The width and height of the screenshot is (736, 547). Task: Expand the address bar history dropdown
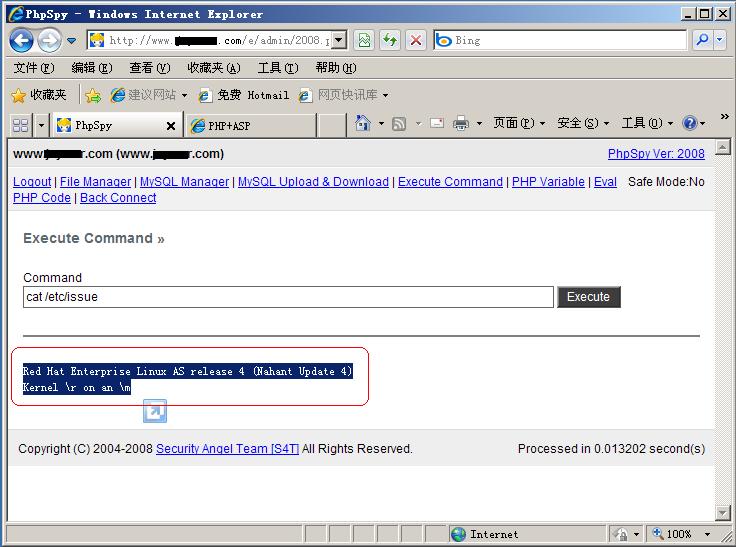point(340,40)
